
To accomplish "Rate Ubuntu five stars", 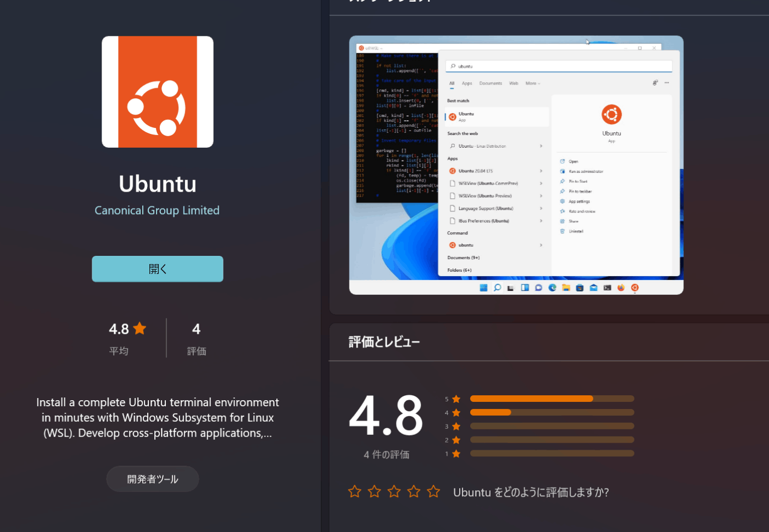I will coord(434,491).
